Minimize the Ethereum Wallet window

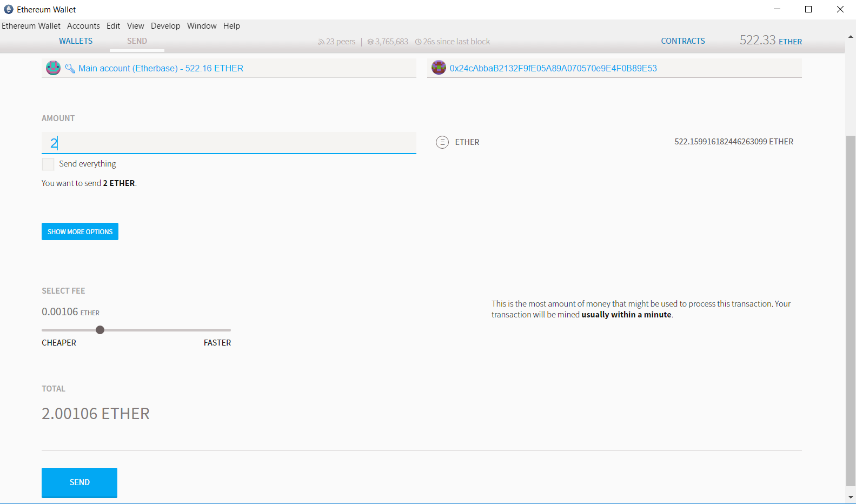tap(777, 9)
